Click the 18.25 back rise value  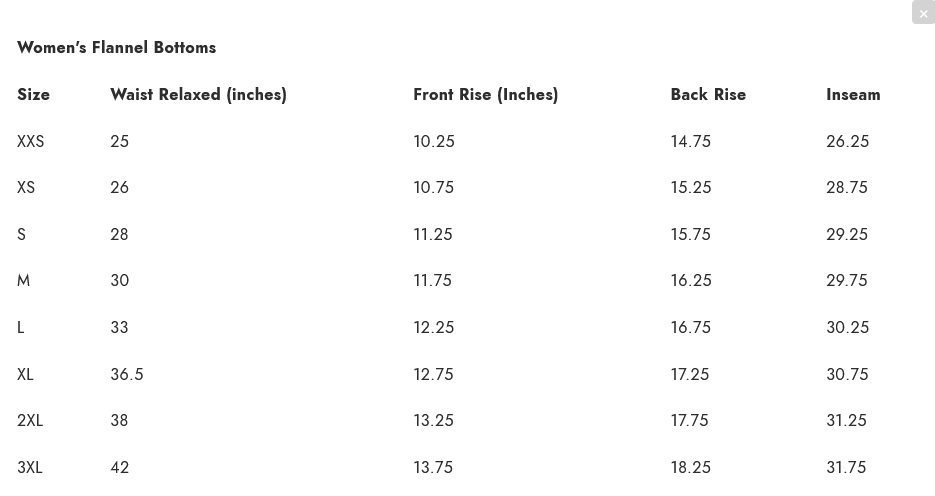point(691,467)
